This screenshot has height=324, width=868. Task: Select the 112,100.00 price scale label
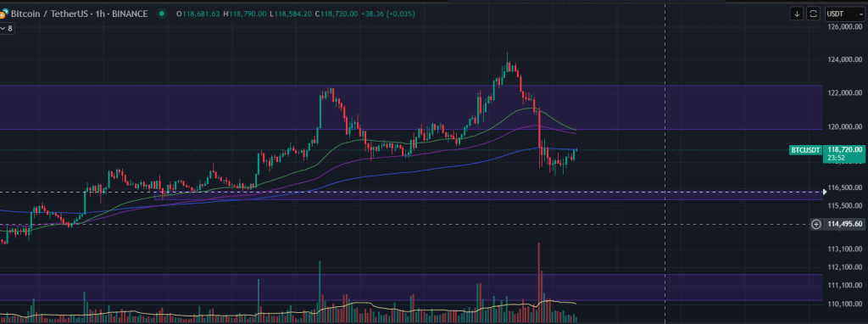[x=844, y=267]
